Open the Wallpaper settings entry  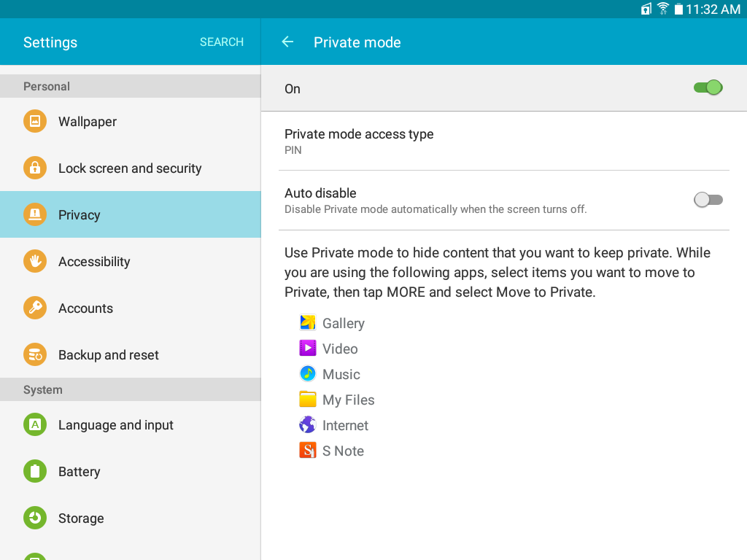tap(131, 121)
